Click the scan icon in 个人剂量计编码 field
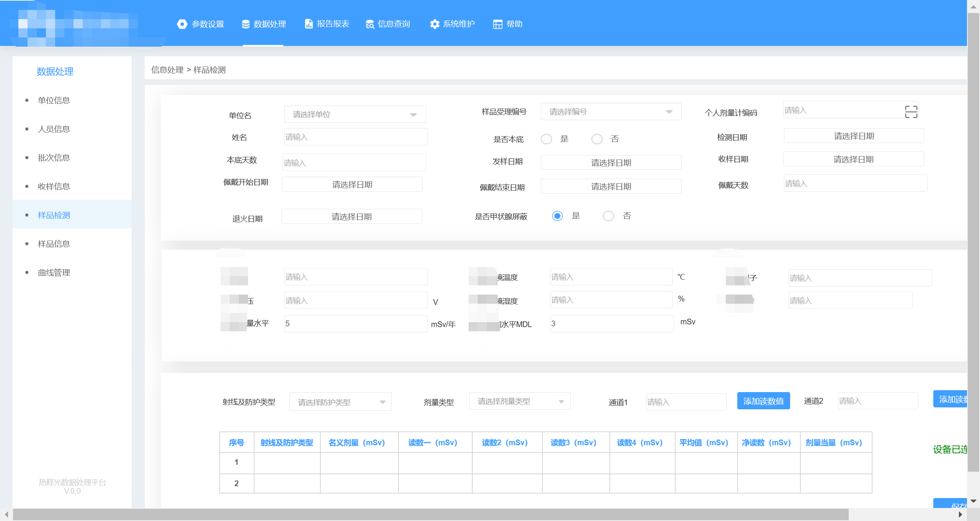Viewport: 980px width, 521px height. (911, 112)
